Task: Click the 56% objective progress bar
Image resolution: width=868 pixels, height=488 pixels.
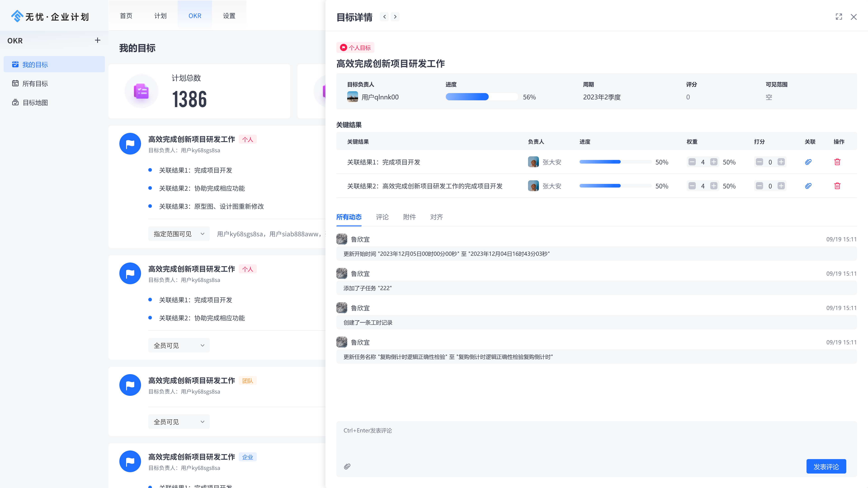Action: [481, 97]
